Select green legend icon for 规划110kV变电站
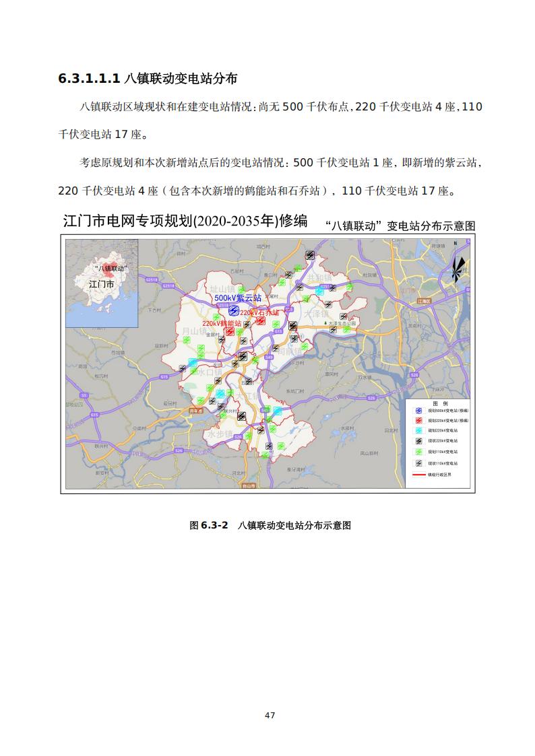Image resolution: width=535 pixels, height=756 pixels. click(418, 452)
